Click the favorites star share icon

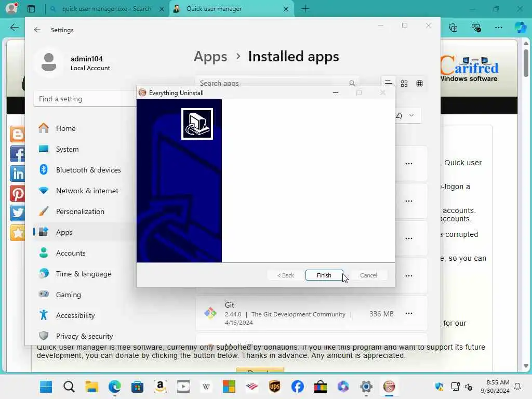[17, 233]
